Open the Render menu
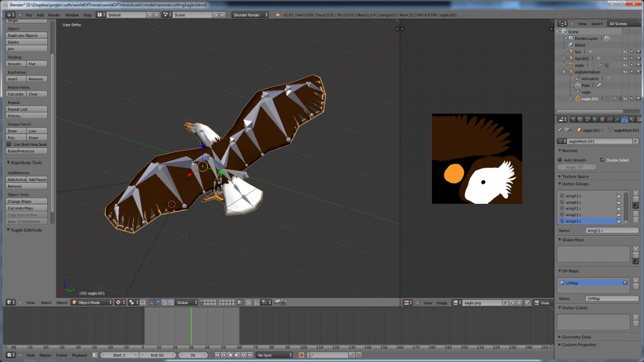Viewport: 644px width, 362px height. click(x=54, y=15)
